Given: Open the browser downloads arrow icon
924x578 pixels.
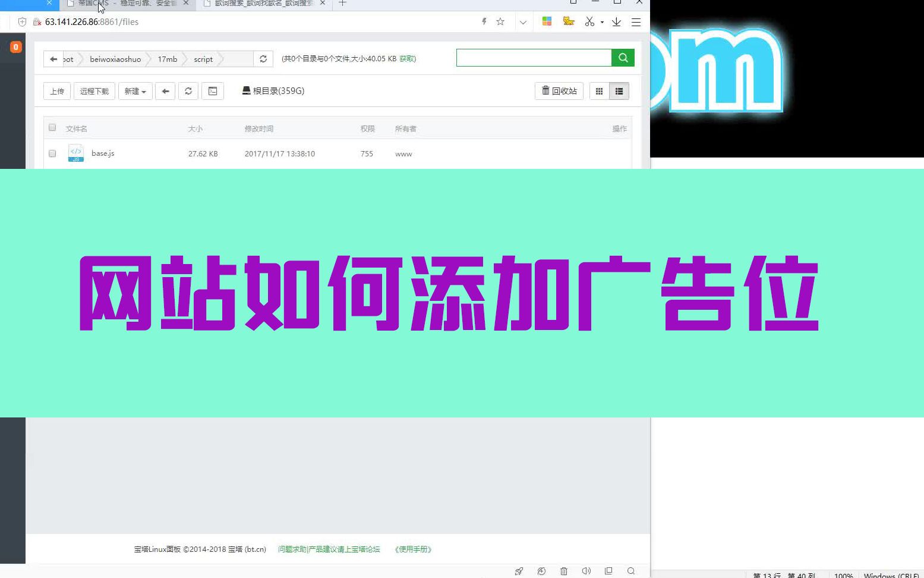Looking at the screenshot, I should pos(616,21).
